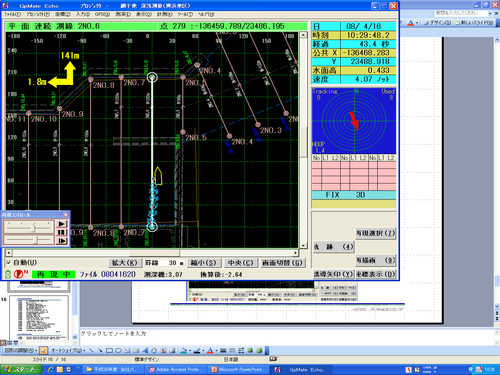Select the rectangle shape tool in drawing toolbar
The height and width of the screenshot is (375, 500).
(x=109, y=350)
